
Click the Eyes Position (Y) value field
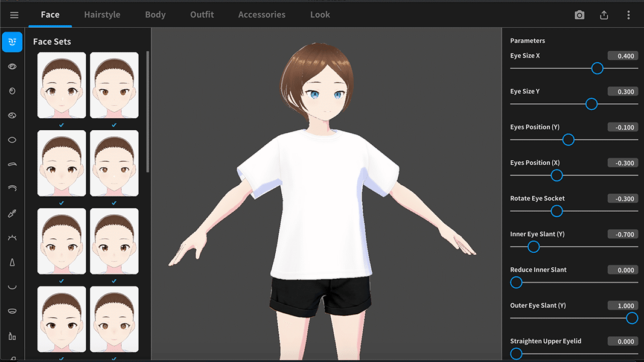pos(623,127)
